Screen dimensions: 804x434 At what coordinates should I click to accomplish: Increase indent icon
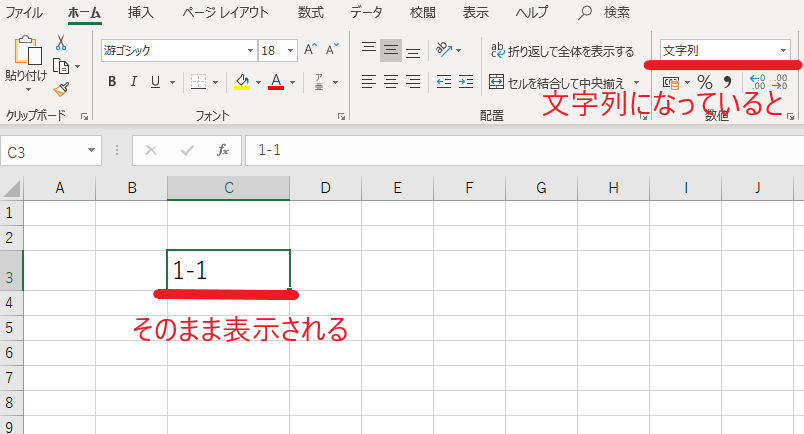tap(466, 82)
